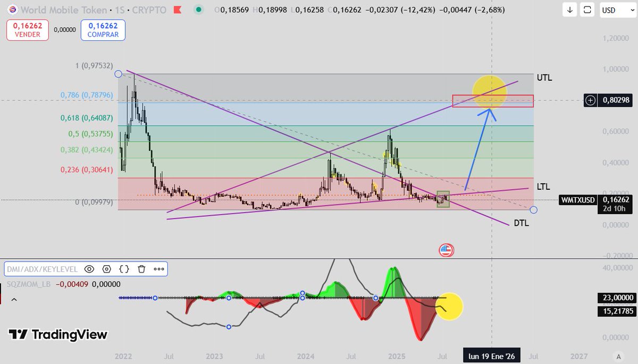Click the down arrow button near USD
The width and height of the screenshot is (638, 364).
[x=569, y=10]
